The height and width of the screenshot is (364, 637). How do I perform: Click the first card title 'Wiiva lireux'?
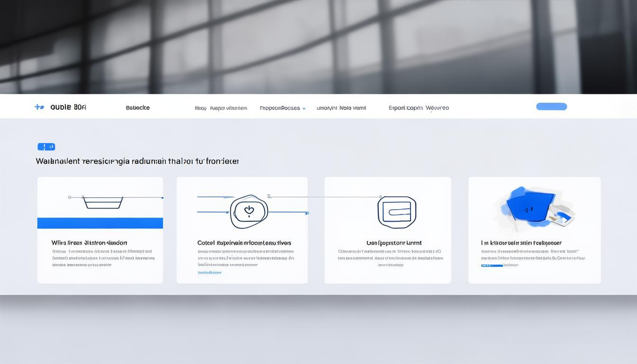(89, 243)
